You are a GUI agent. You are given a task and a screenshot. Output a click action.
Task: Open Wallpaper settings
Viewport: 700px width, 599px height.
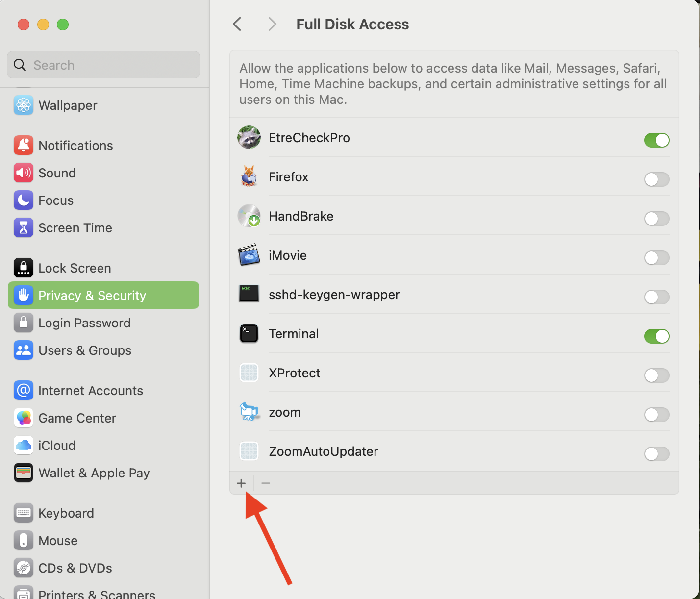point(103,105)
